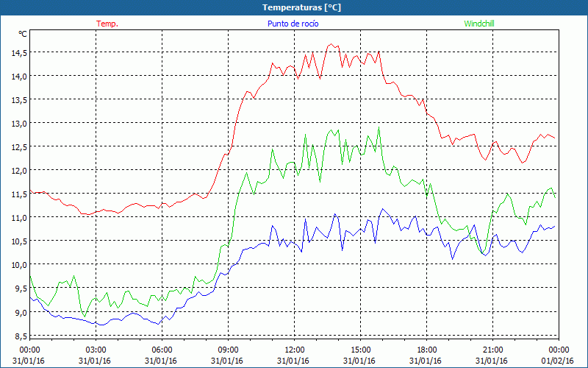Image resolution: width=588 pixels, height=368 pixels.
Task: Click the 12,5 y-axis value
Action: click(x=19, y=147)
